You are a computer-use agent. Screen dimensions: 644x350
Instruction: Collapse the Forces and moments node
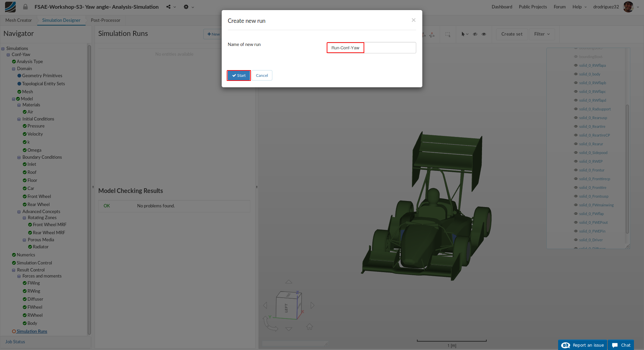click(19, 276)
